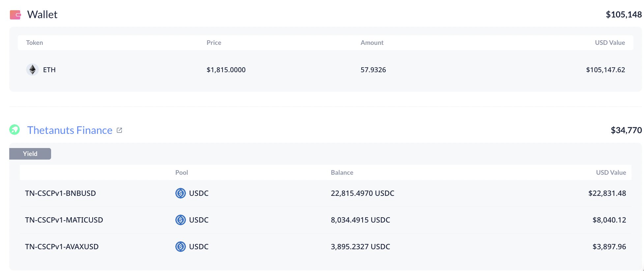
Task: Click the USDC icon in the MATICUSD row
Action: [181, 220]
